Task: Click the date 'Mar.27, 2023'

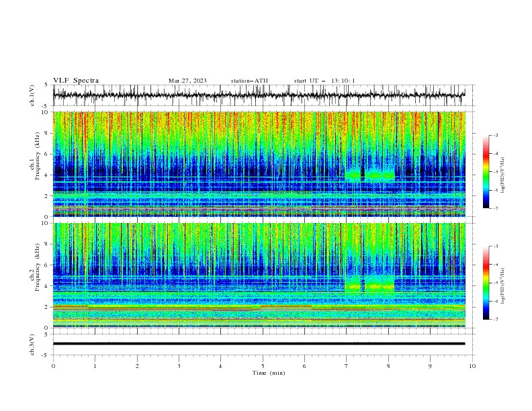Action: click(187, 81)
